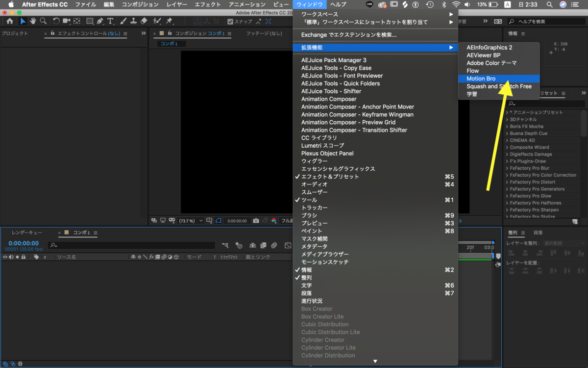This screenshot has height=368, width=588.
Task: Toggle the 情報 panel menu item
Action: [375, 270]
